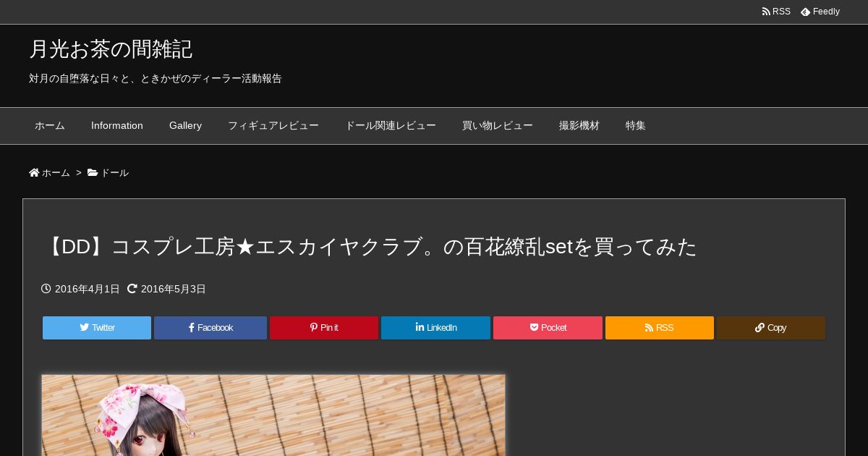Follow breadcrumb ホーム link

click(56, 173)
